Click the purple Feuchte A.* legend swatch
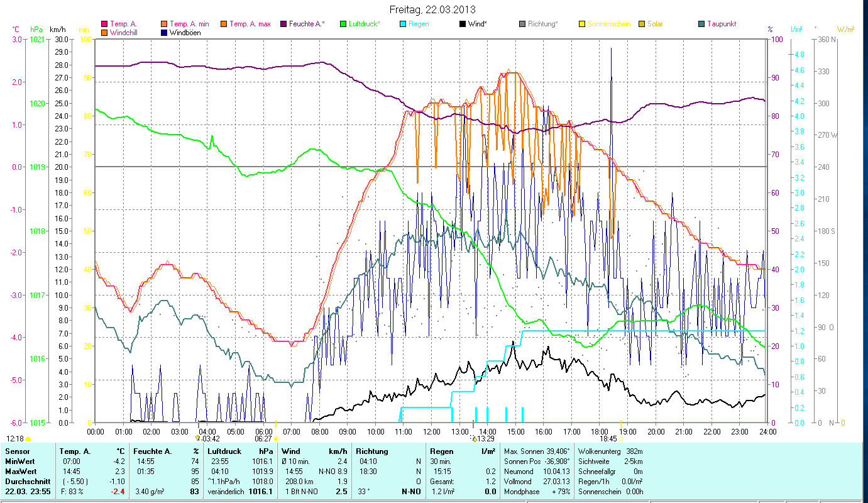The height and width of the screenshot is (503, 868). tap(283, 25)
